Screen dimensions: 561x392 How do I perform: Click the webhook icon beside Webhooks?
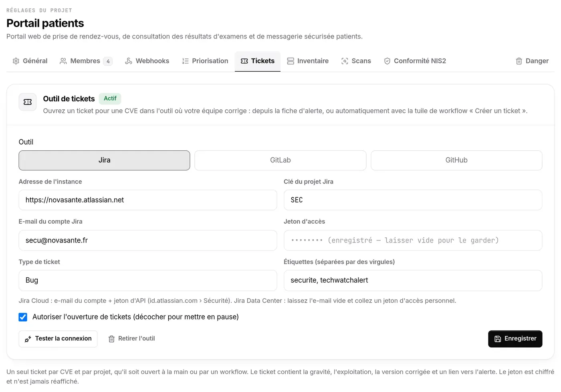(129, 61)
